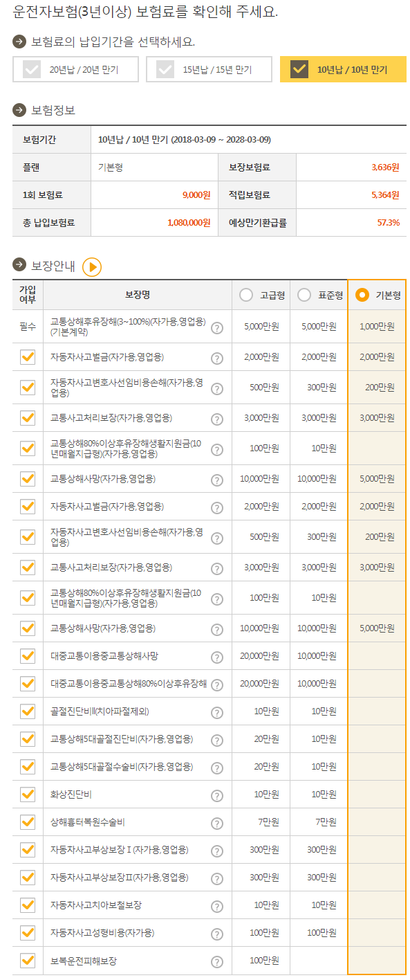Show help for 상해흉터복원수술비
410x980 pixels.
tap(217, 823)
